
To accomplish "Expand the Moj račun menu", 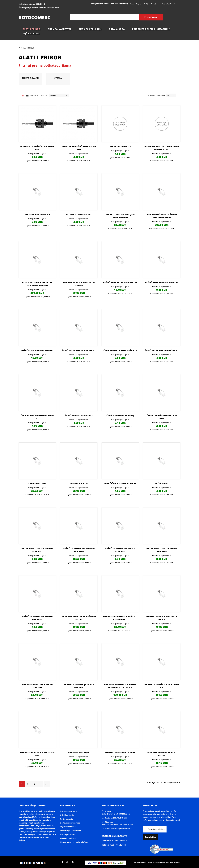I will tap(155, 4).
